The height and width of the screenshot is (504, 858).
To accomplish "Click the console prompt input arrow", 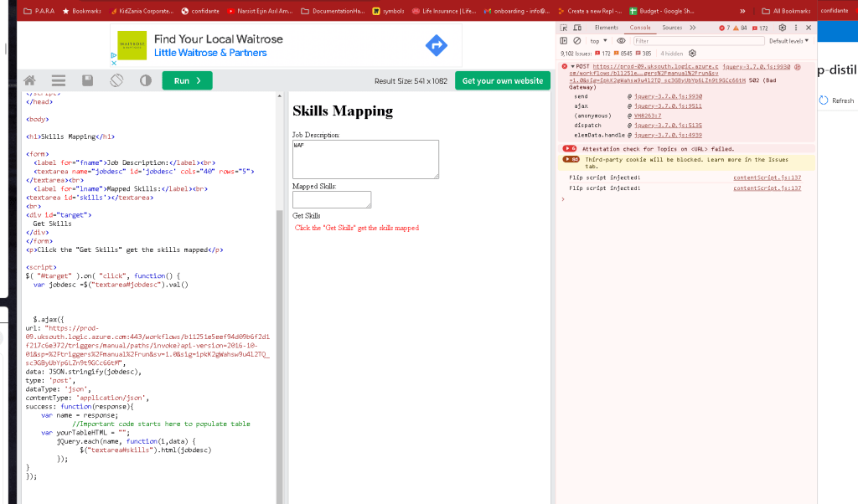I will (x=563, y=199).
